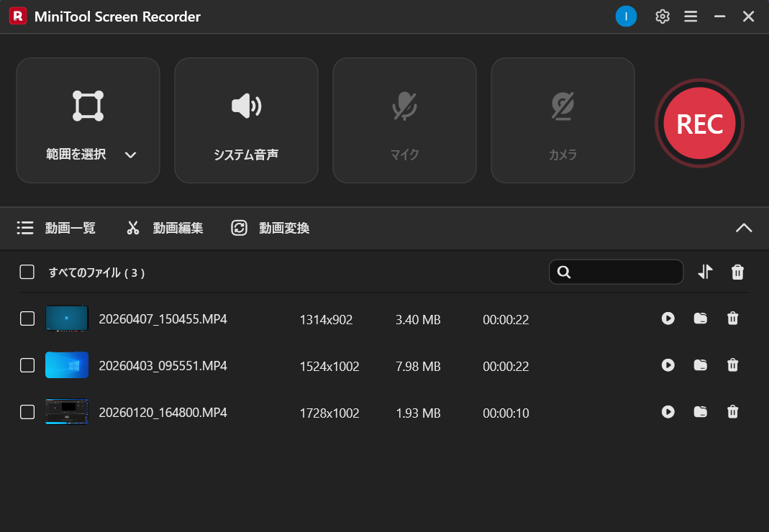This screenshot has height=532, width=769.
Task: Toggle システム音声 system audio
Action: click(246, 121)
